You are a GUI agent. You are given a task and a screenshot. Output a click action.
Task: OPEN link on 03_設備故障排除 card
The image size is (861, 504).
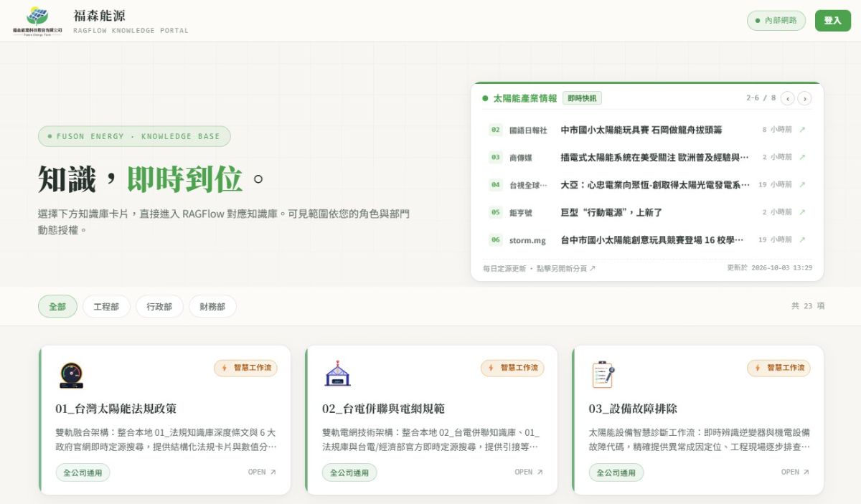795,472
